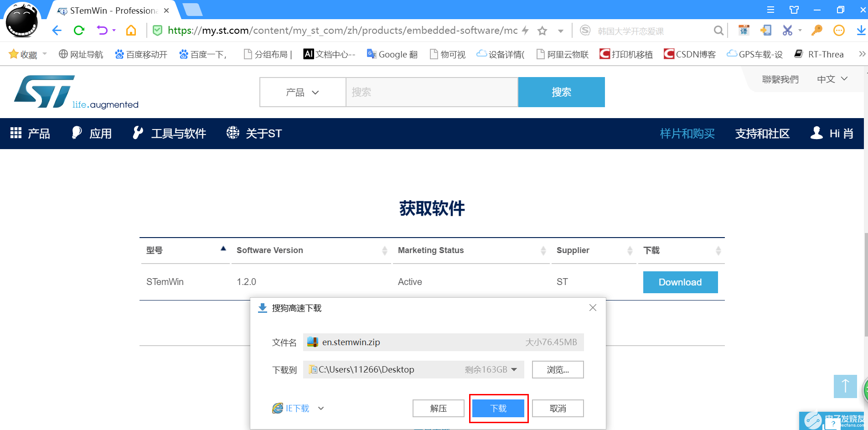Open the key password manager icon

(816, 31)
